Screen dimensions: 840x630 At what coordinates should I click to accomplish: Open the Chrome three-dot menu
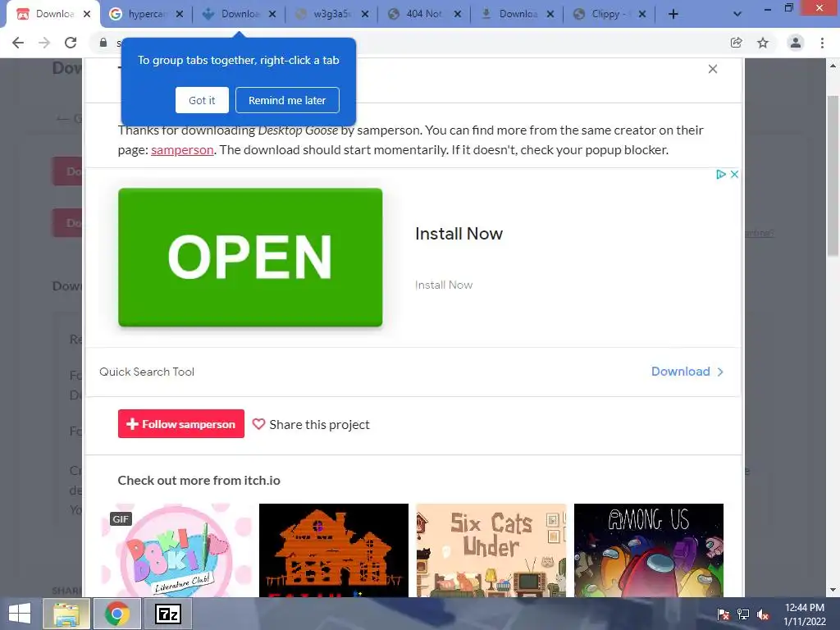coord(822,43)
